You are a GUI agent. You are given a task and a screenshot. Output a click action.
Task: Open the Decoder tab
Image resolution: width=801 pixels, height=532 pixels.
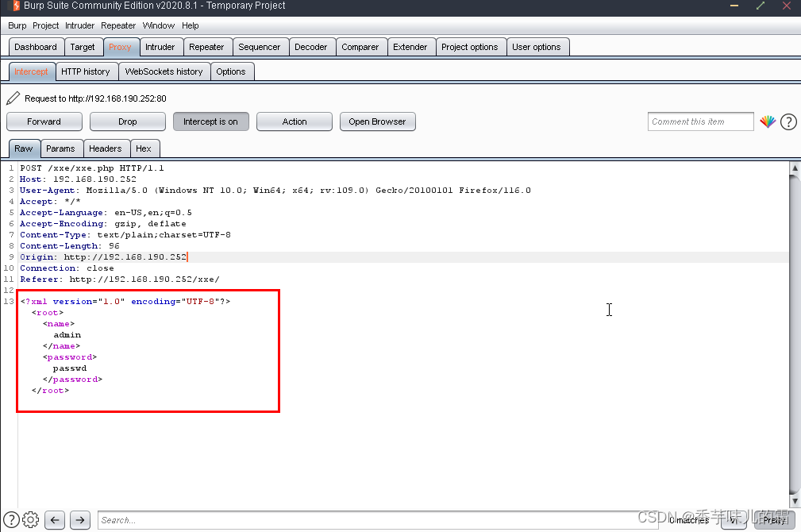pyautogui.click(x=311, y=47)
